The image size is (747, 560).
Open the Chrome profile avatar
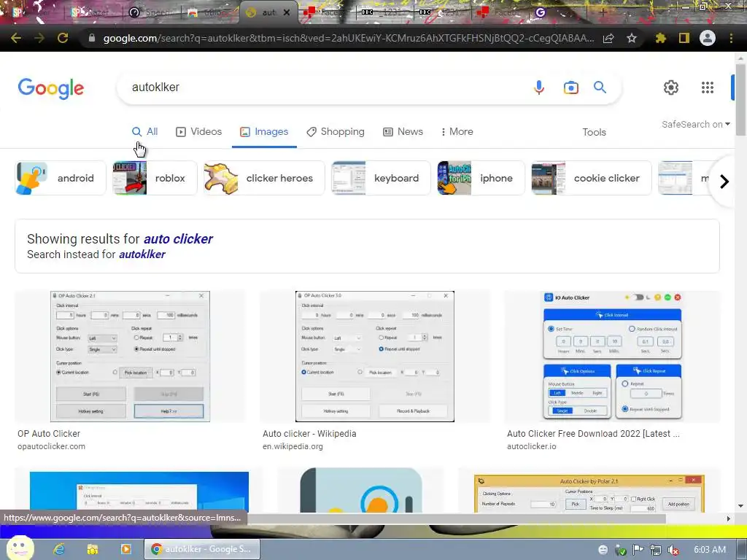pyautogui.click(x=708, y=38)
